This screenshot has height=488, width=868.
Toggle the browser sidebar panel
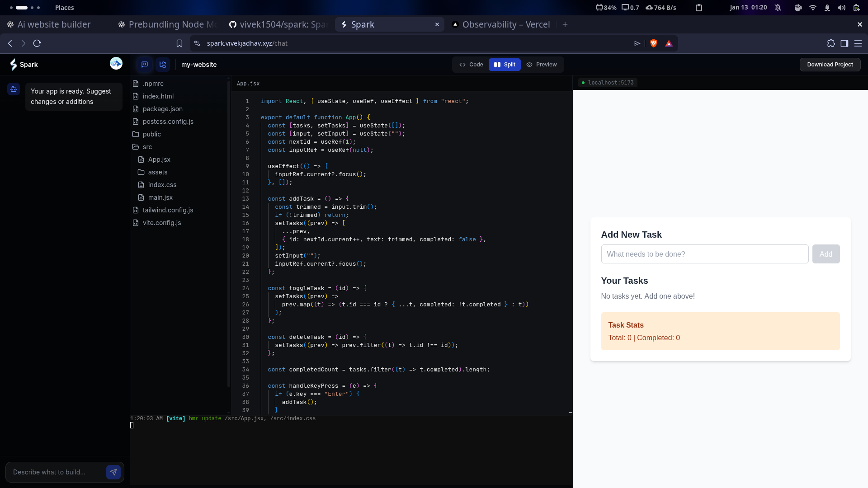coord(844,43)
